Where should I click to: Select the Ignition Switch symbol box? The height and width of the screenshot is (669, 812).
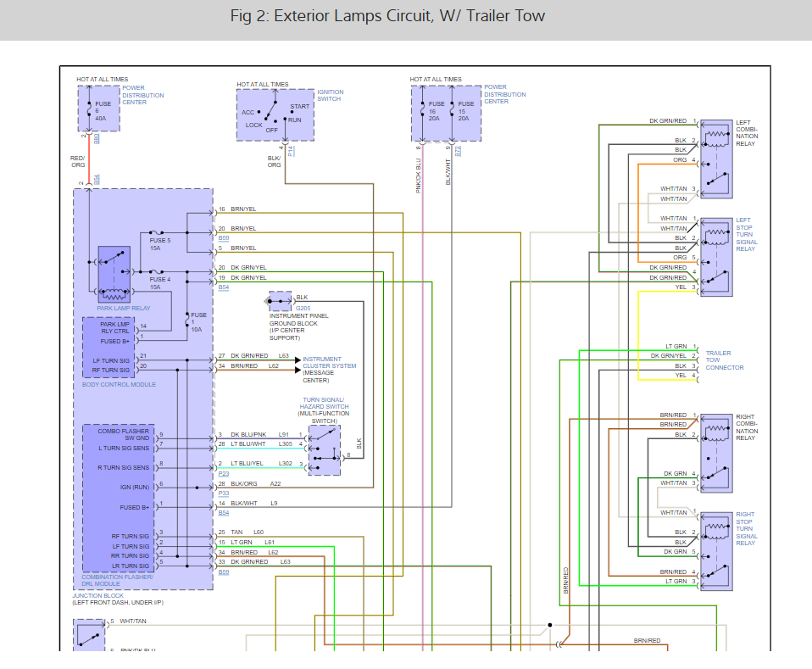click(275, 114)
